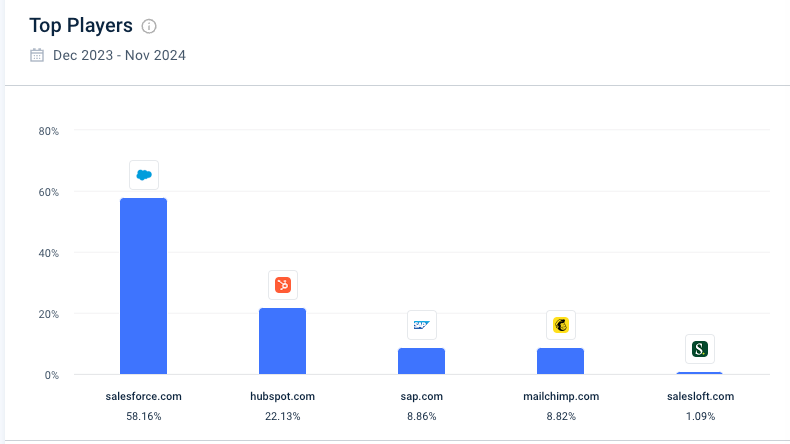The width and height of the screenshot is (790, 444).
Task: Click the Mailchimp yellow logo icon
Action: click(561, 325)
